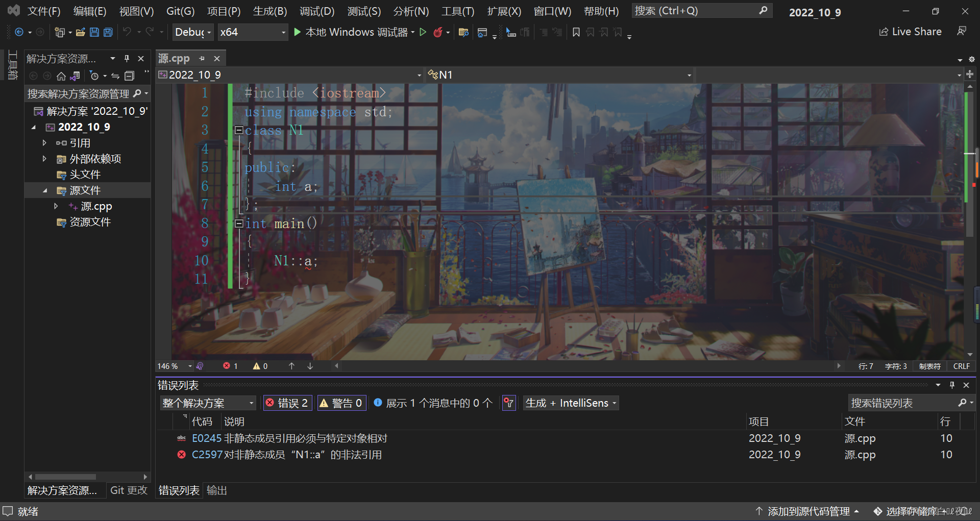Screen dimensions: 980x521
Task: Go to previous error with up arrow
Action: coord(291,366)
